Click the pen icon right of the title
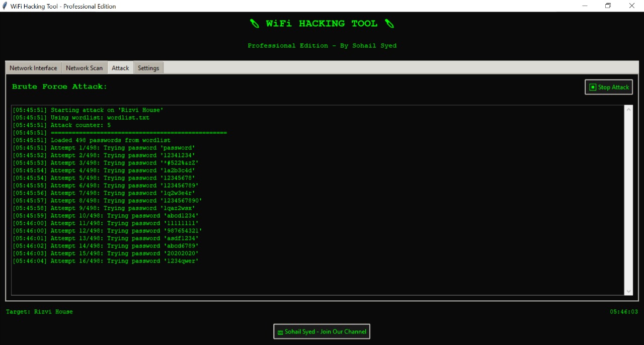 tap(389, 24)
